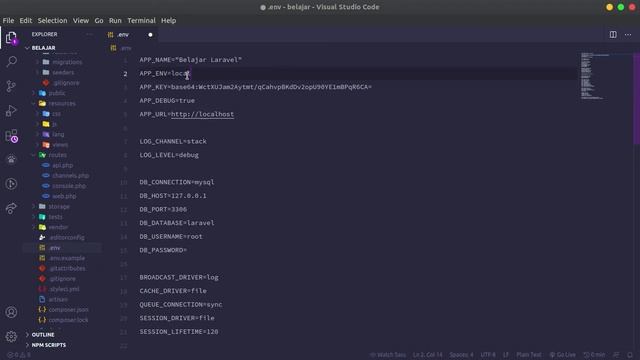Open the .gitattributes file
Viewport: 640px width, 360px height.
[x=67, y=269]
